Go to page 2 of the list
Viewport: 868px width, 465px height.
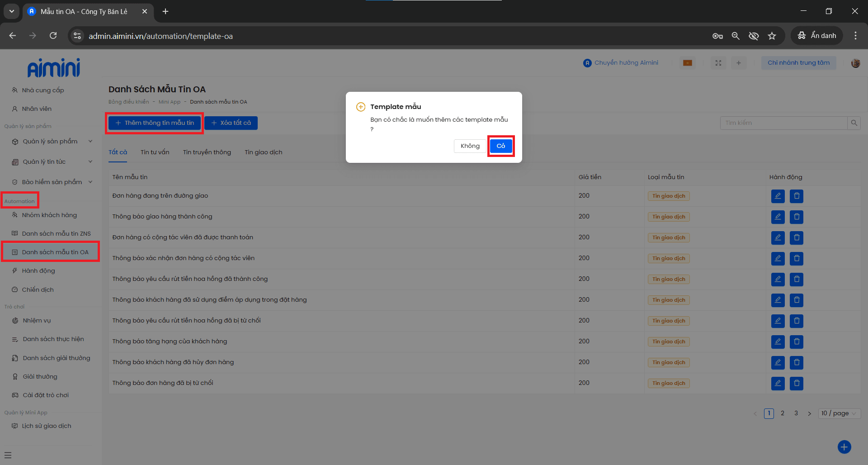[783, 413]
